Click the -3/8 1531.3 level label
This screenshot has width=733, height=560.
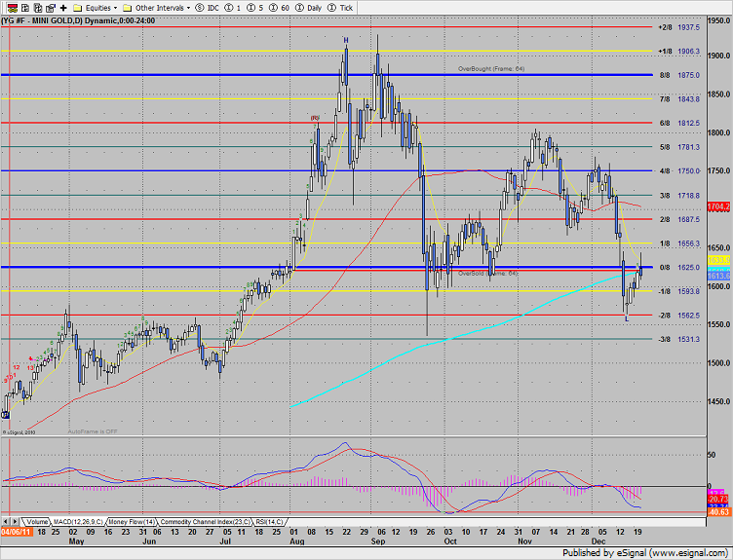pyautogui.click(x=678, y=340)
